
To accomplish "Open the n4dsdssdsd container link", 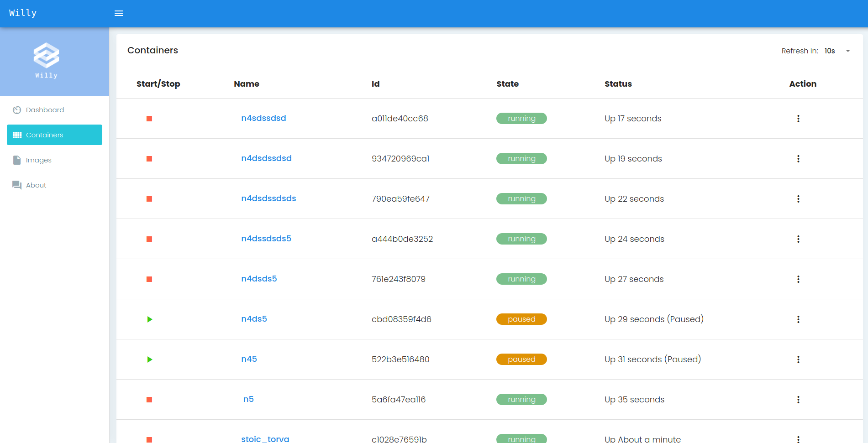I will pos(266,158).
